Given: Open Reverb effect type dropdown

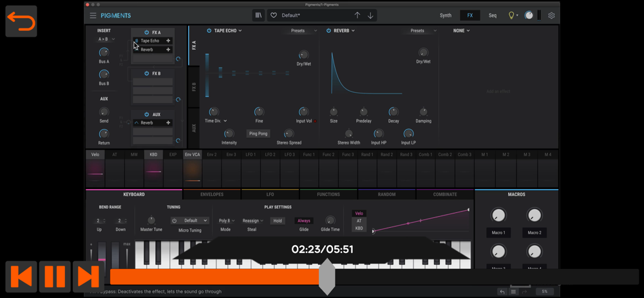Looking at the screenshot, I should [x=344, y=30].
